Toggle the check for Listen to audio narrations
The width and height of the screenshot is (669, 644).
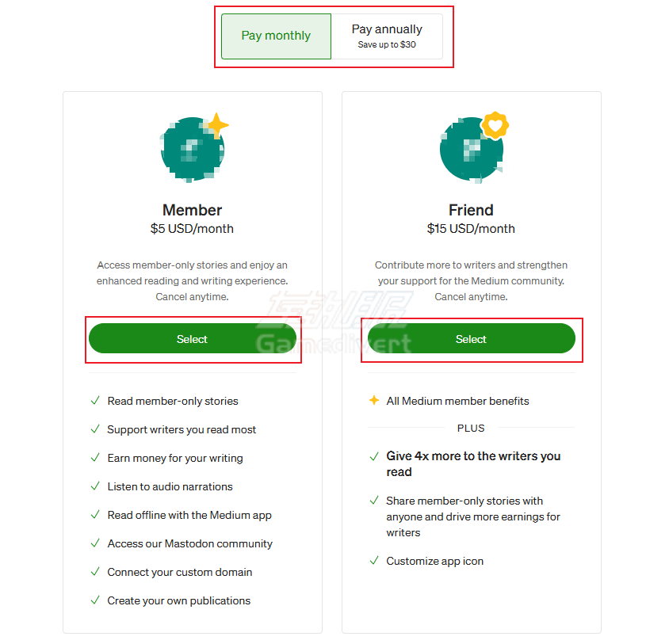pyautogui.click(x=95, y=486)
